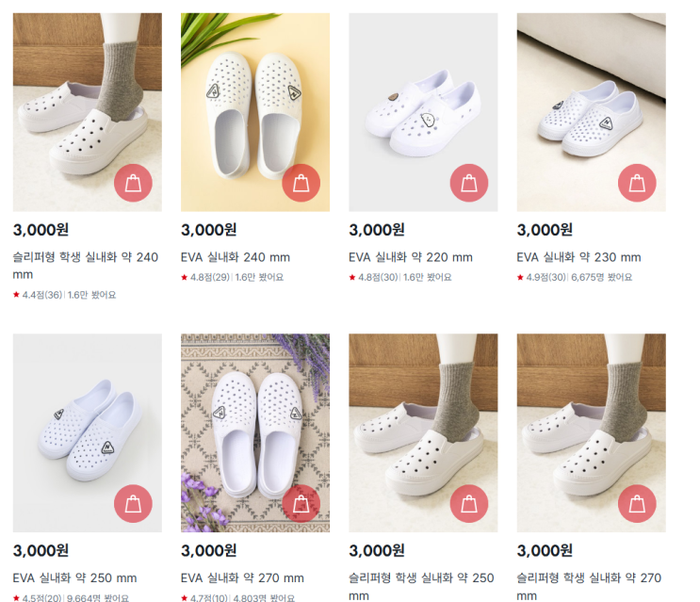Image resolution: width=700 pixels, height=602 pixels.
Task: Add EVA 실내화 약 230 mm to cart
Action: pos(637,183)
